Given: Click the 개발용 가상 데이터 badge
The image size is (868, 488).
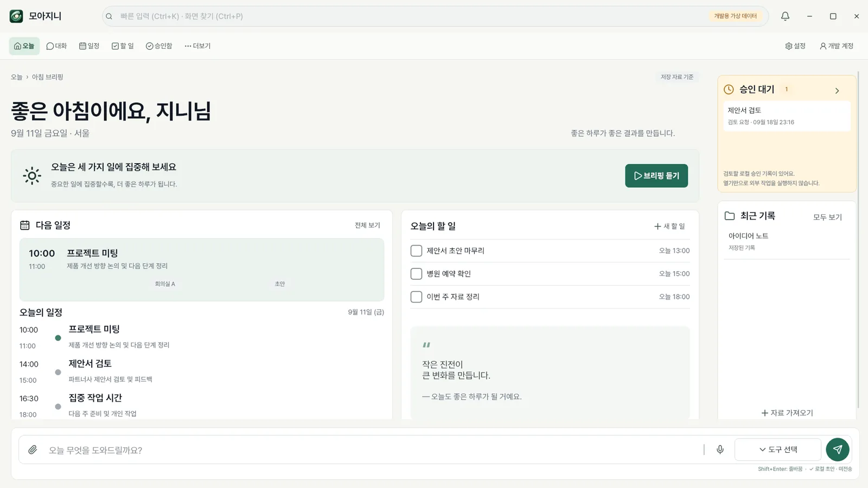Looking at the screenshot, I should click(735, 16).
